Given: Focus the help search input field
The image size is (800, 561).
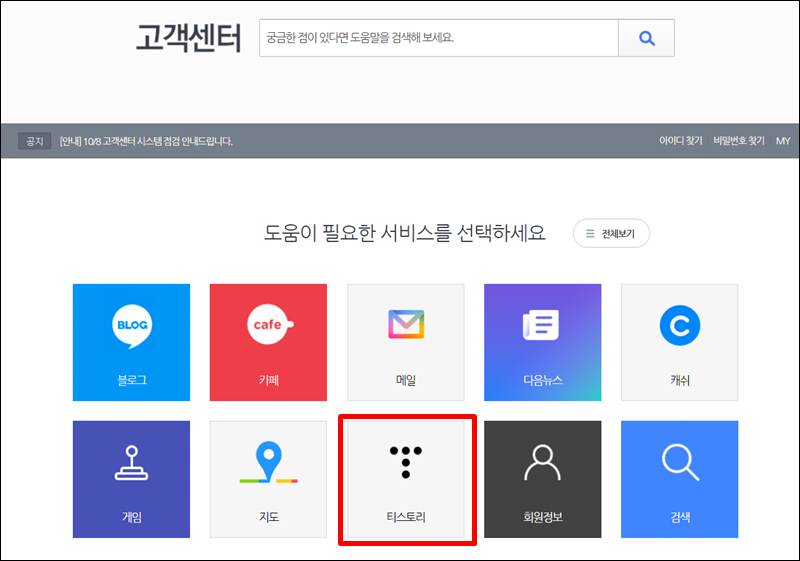Looking at the screenshot, I should coord(439,38).
